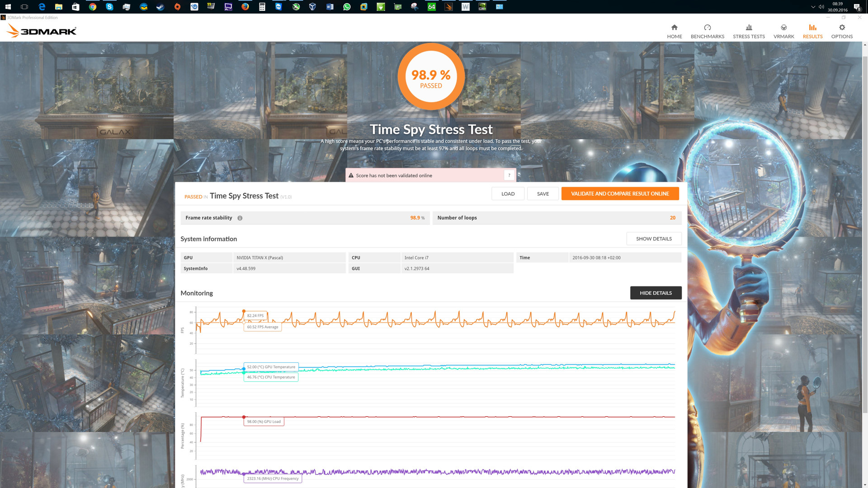Click the question mark next to validation warning

click(x=509, y=175)
